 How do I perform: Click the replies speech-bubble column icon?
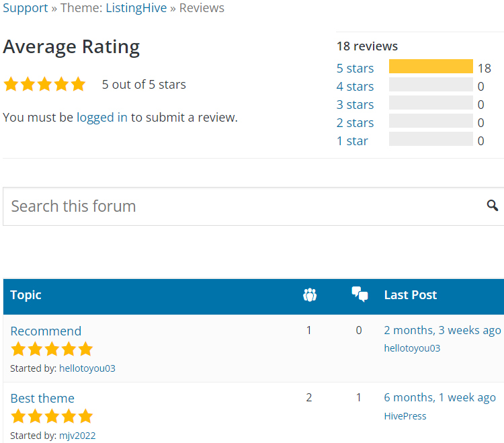point(360,294)
